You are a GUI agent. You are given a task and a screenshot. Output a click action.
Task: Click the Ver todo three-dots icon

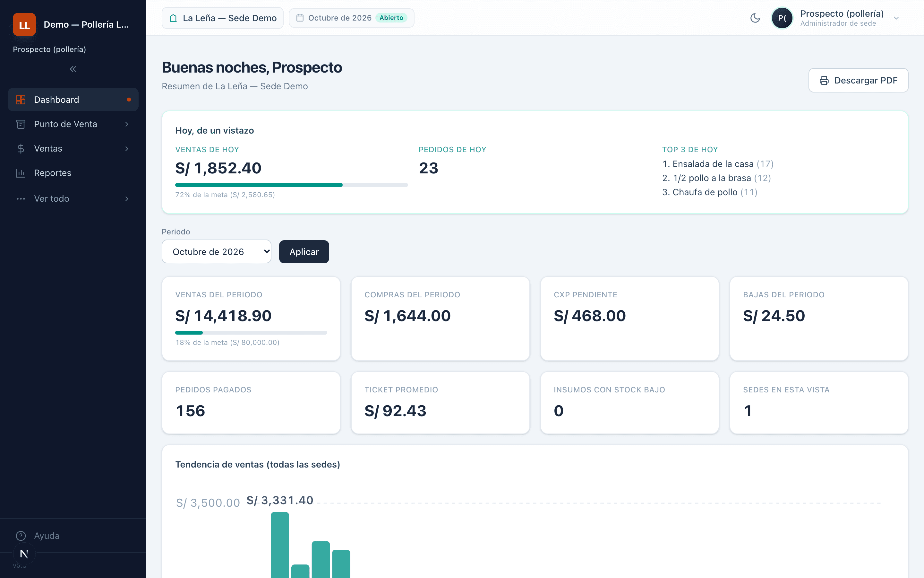click(x=21, y=199)
